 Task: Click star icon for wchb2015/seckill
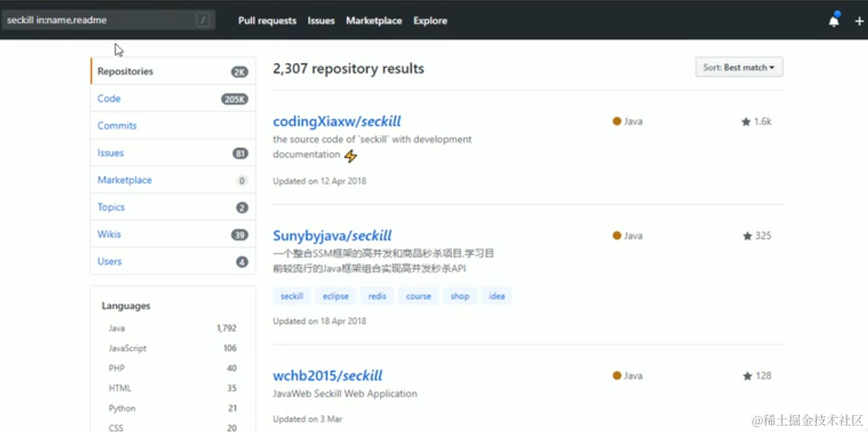[x=747, y=376]
